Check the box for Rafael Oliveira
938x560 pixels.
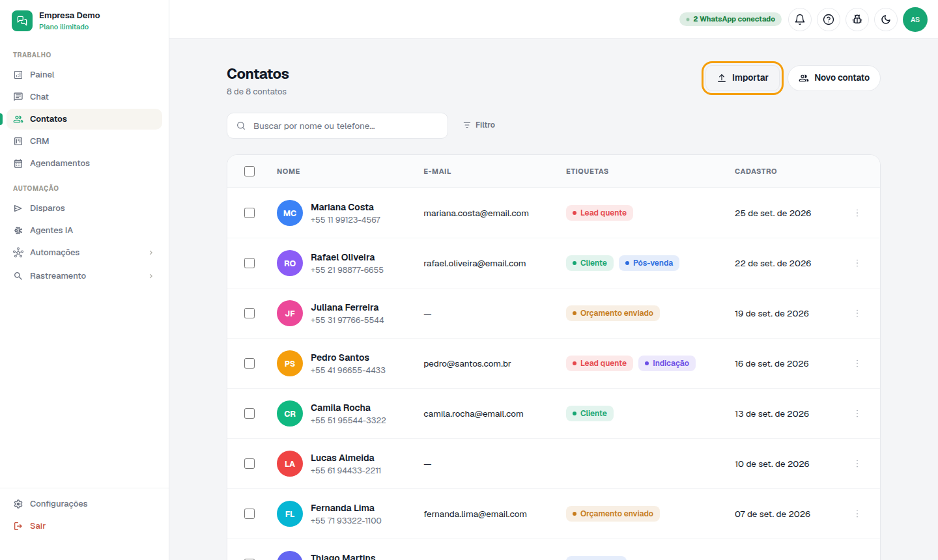[x=249, y=263]
